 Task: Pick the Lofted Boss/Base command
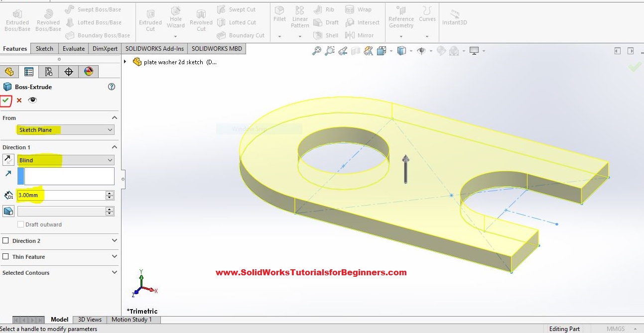(93, 22)
